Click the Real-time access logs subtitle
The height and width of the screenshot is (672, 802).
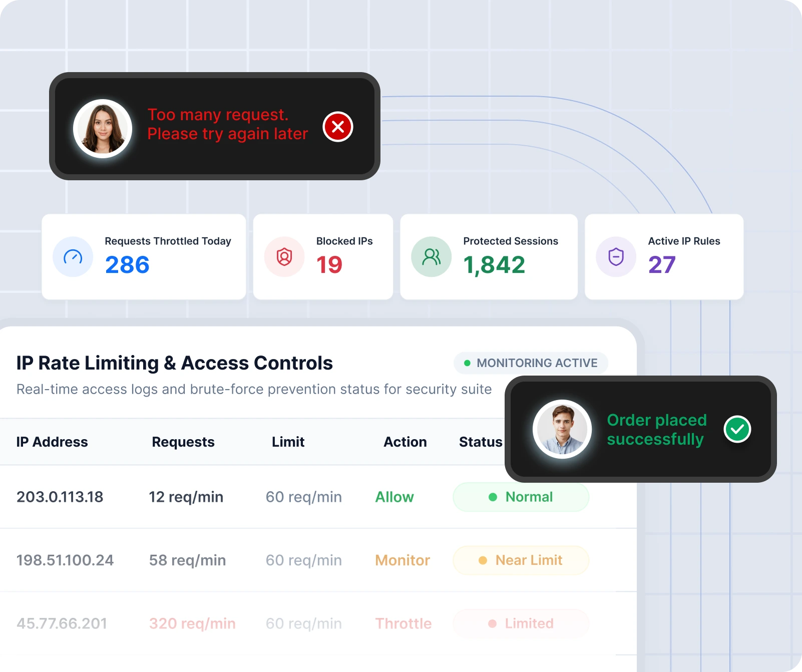coord(254,390)
